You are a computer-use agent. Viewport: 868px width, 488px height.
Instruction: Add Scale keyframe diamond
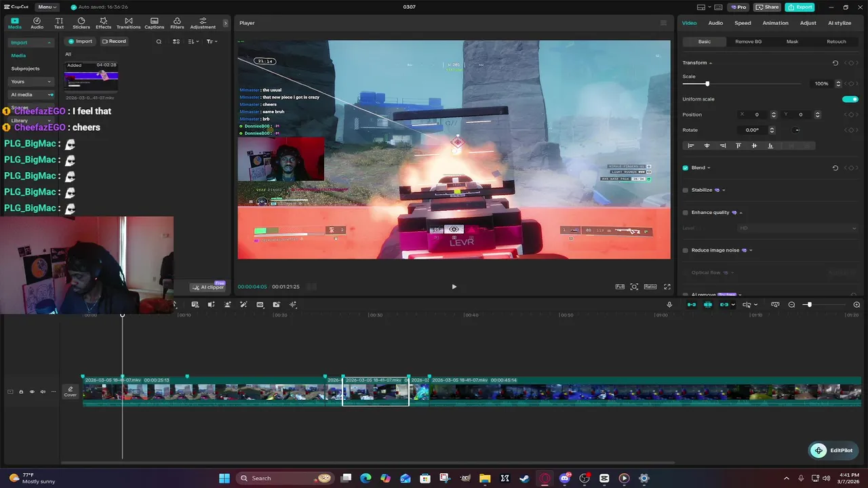point(851,84)
